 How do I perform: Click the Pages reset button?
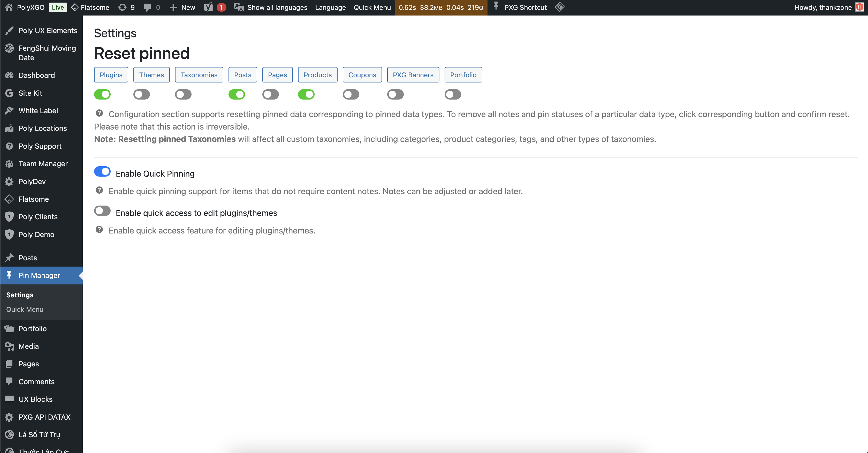click(278, 75)
